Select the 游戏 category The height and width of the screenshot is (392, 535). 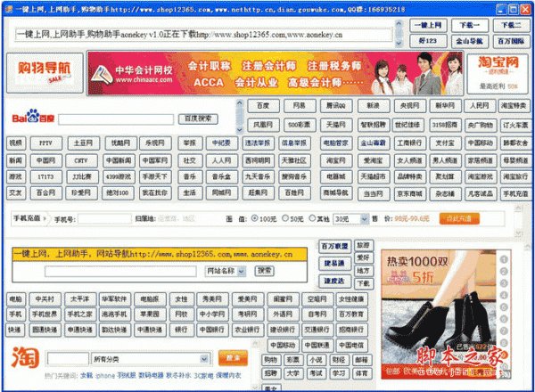coord(16,176)
